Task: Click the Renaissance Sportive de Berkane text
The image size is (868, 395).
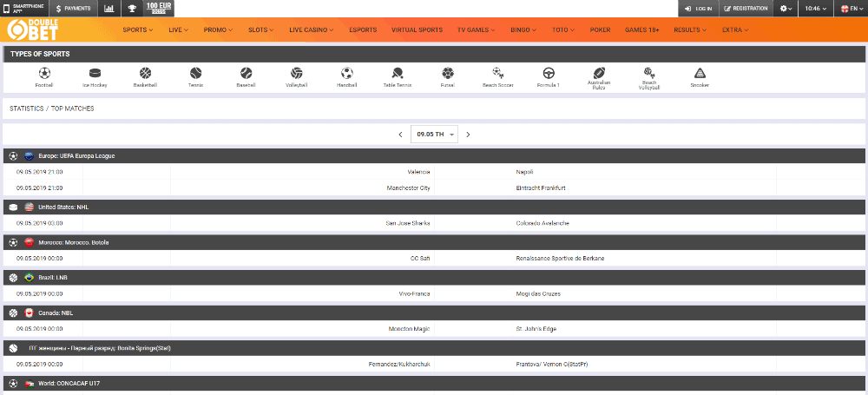Action: tap(560, 258)
